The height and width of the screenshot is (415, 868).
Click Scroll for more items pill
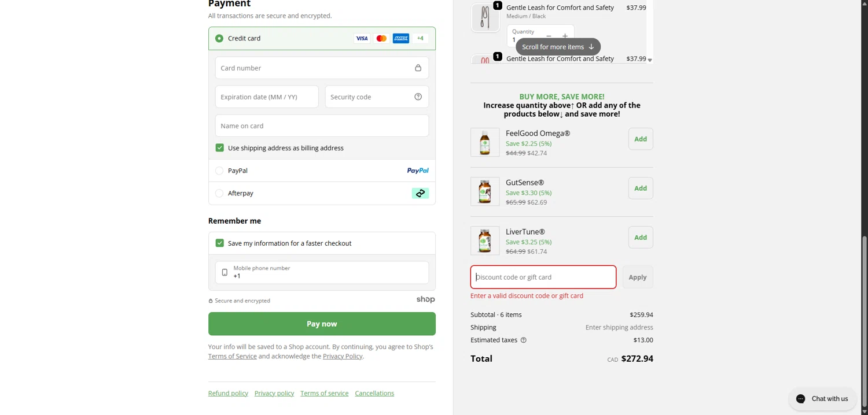click(x=557, y=47)
